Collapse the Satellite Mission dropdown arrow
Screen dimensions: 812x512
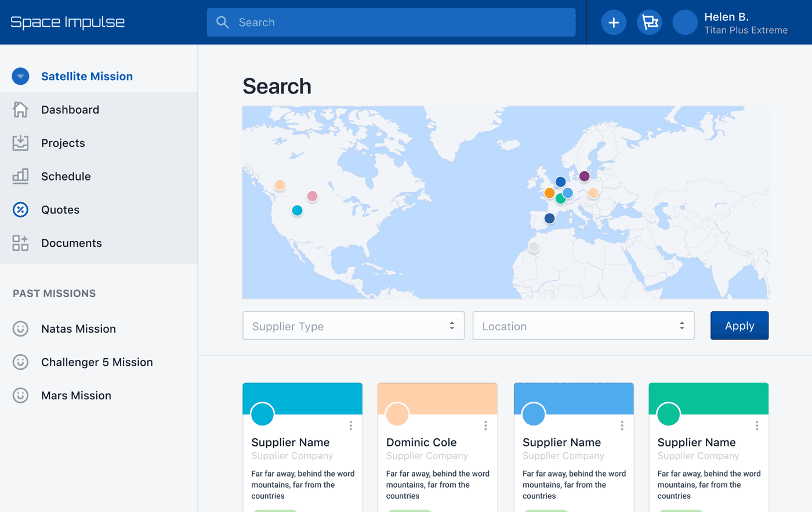point(20,76)
